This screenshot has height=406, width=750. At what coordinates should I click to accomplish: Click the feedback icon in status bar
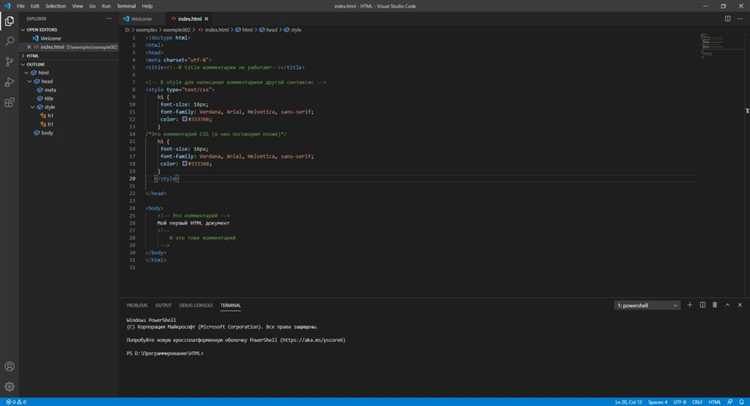(730, 402)
